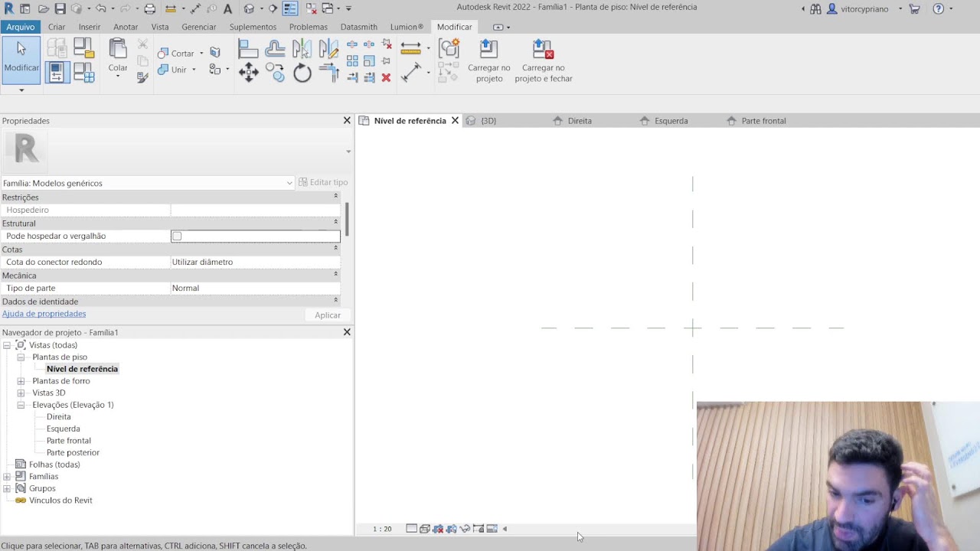Close the Nível de referência view tab
Viewport: 980px width, 551px height.
455,121
